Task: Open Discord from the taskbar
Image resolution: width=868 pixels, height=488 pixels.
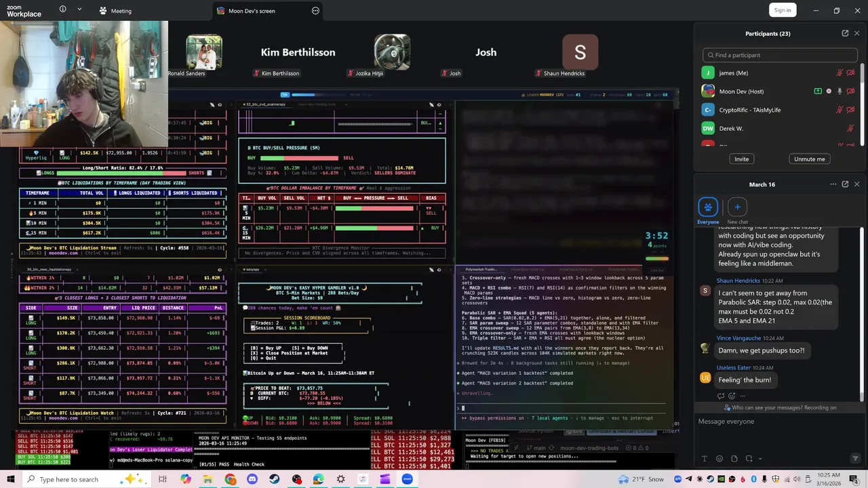Action: coord(252,479)
